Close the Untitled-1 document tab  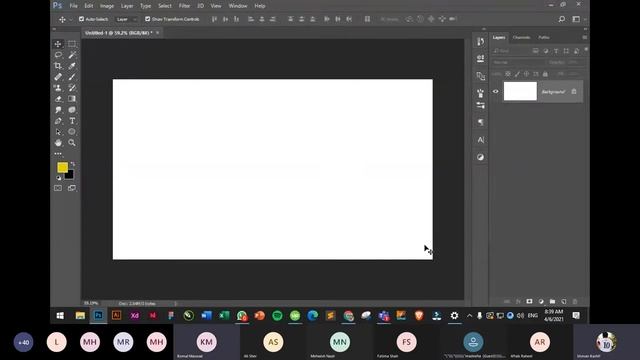158,32
